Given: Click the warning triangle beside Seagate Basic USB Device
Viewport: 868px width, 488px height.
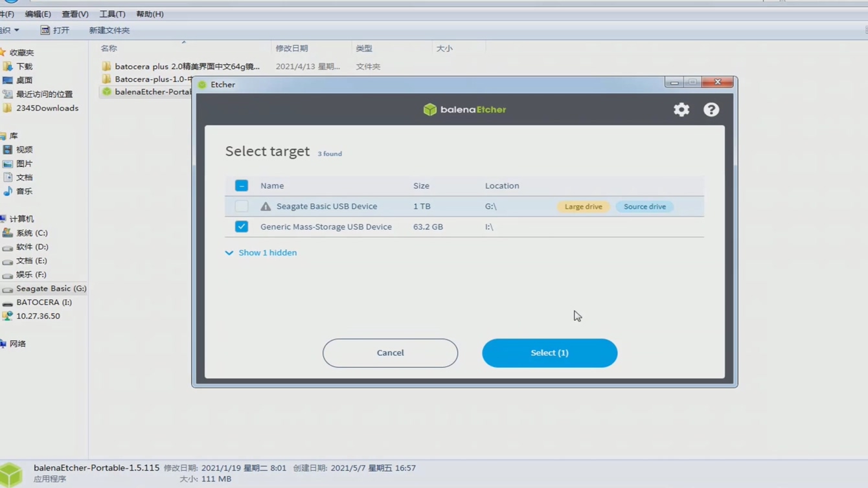Looking at the screenshot, I should pos(266,206).
